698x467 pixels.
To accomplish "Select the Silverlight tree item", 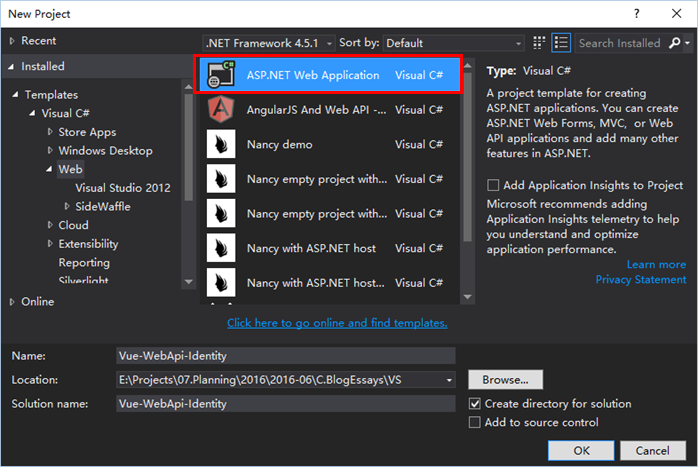I will point(84,280).
